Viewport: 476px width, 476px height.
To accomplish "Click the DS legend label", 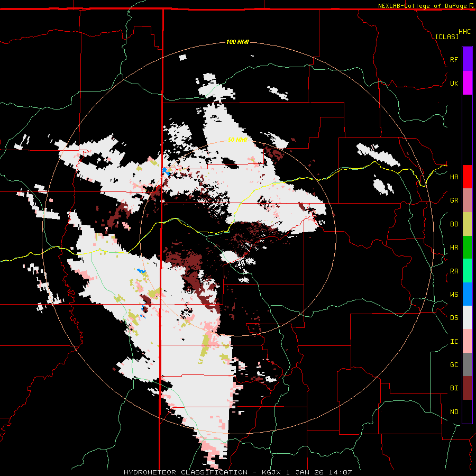I will tap(454, 318).
